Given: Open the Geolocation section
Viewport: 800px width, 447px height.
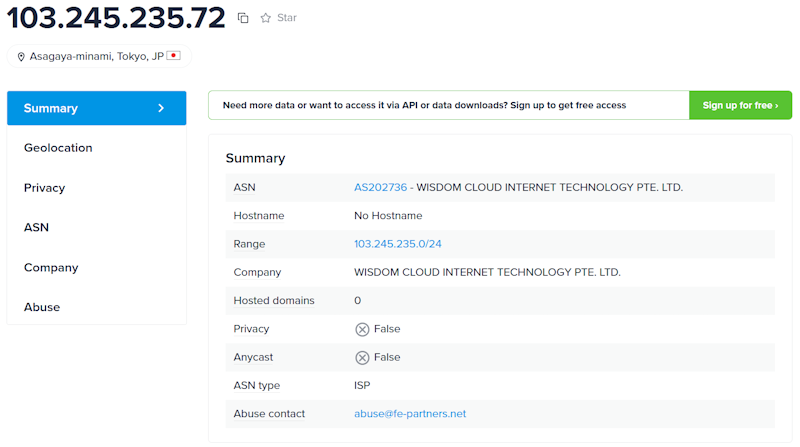Looking at the screenshot, I should click(x=58, y=148).
